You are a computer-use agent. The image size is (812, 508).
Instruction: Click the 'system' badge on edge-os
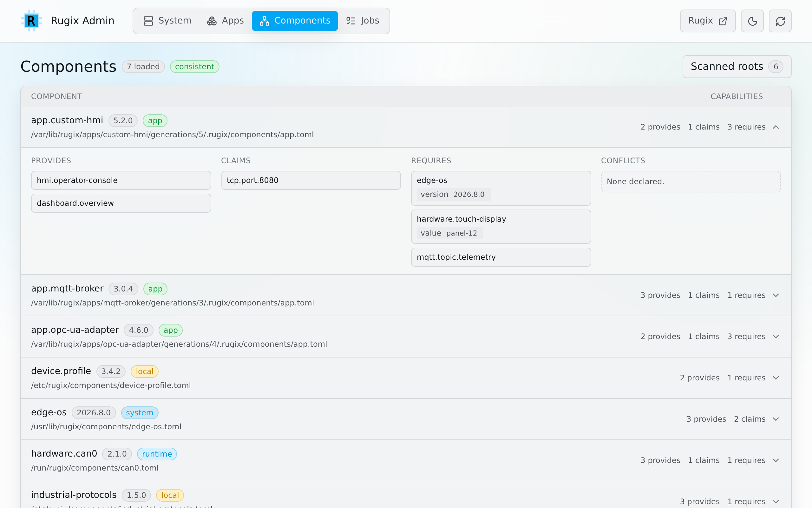click(140, 413)
